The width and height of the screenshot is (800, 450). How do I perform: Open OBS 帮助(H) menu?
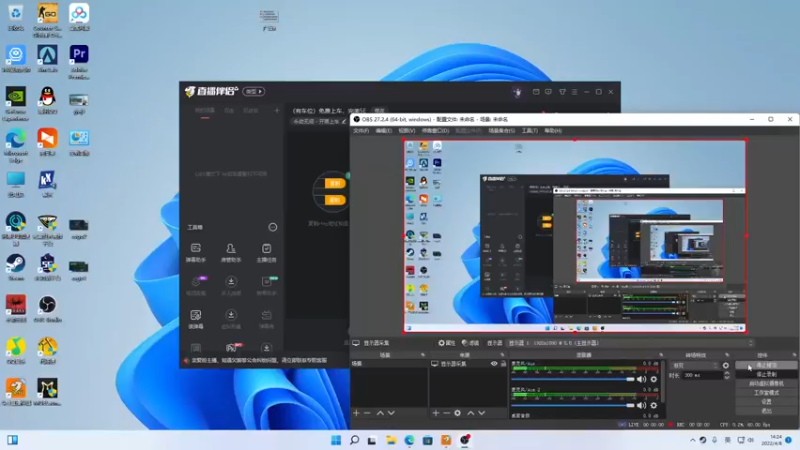point(553,131)
